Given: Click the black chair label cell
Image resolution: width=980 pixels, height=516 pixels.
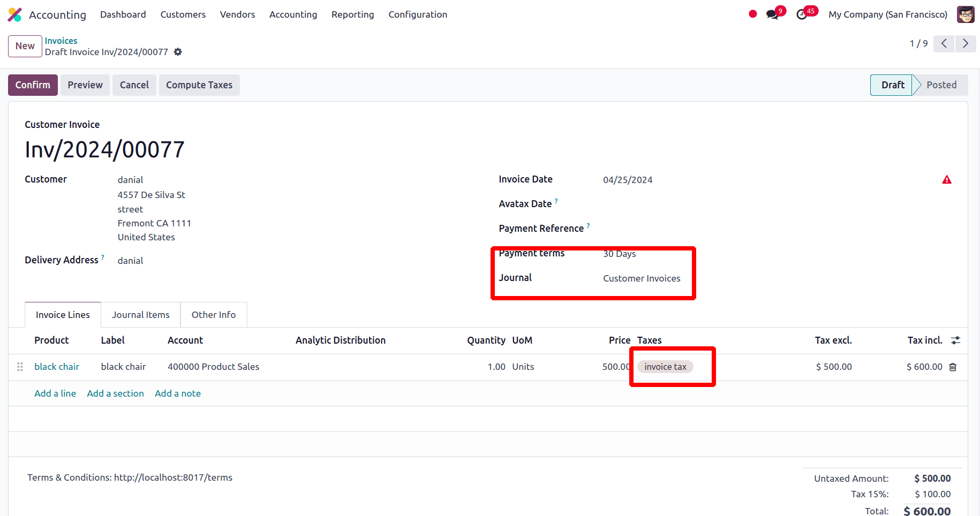Looking at the screenshot, I should click(x=123, y=367).
